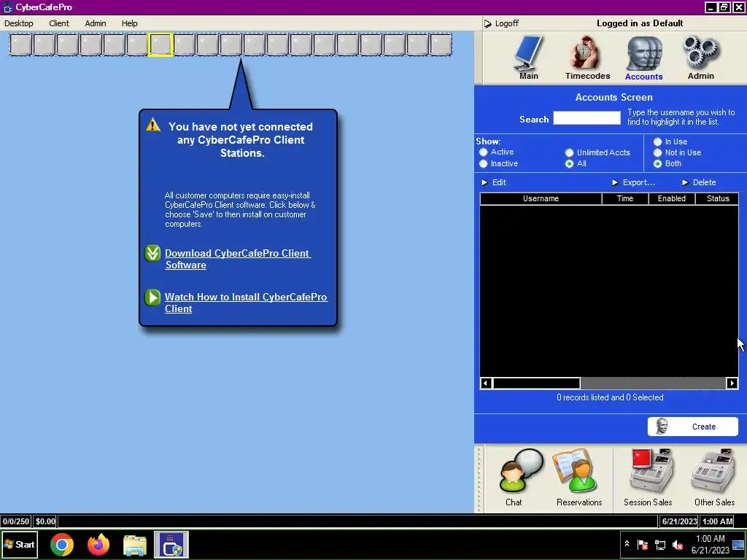This screenshot has width=747, height=560.
Task: Open the Admin menu in menu bar
Action: [96, 23]
